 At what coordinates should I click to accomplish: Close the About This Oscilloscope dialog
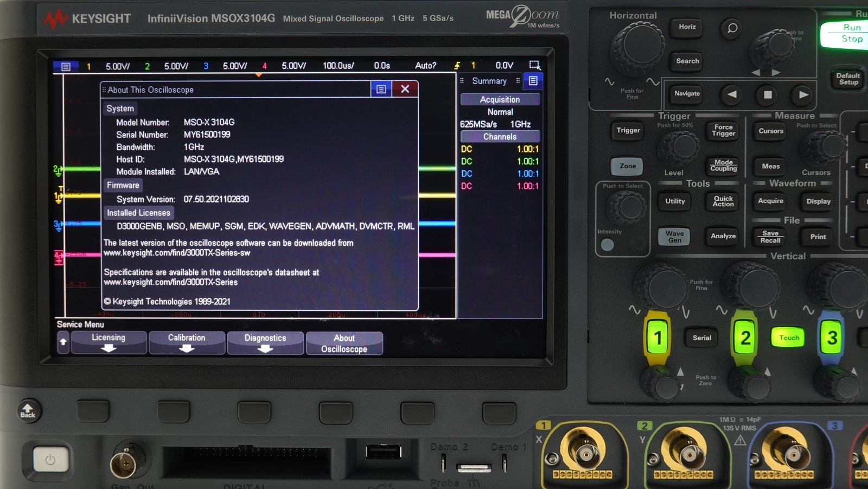point(405,89)
